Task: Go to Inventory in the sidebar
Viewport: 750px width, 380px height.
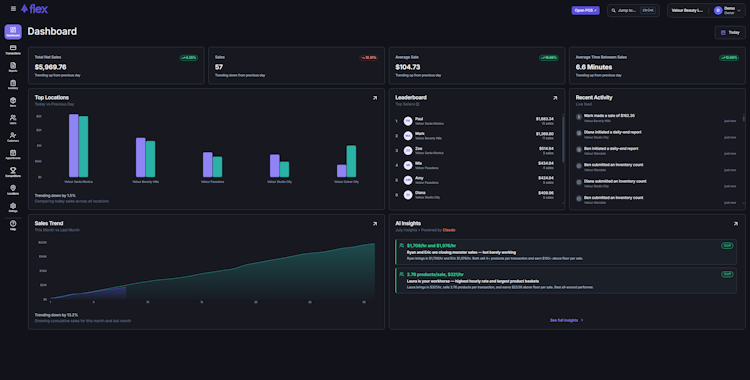Action: coord(13,85)
